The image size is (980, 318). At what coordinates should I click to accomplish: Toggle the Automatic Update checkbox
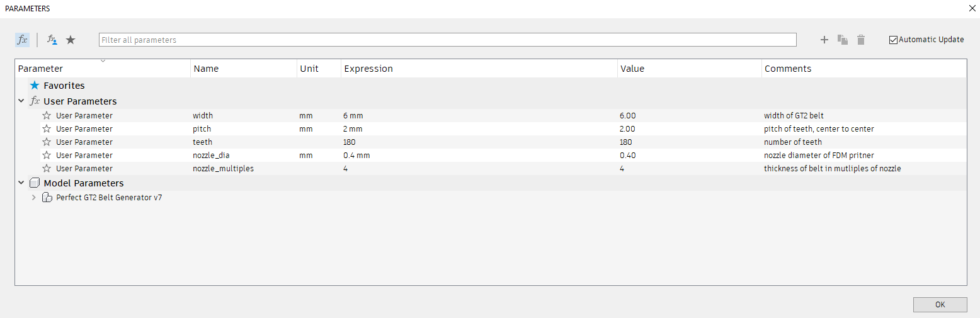893,40
